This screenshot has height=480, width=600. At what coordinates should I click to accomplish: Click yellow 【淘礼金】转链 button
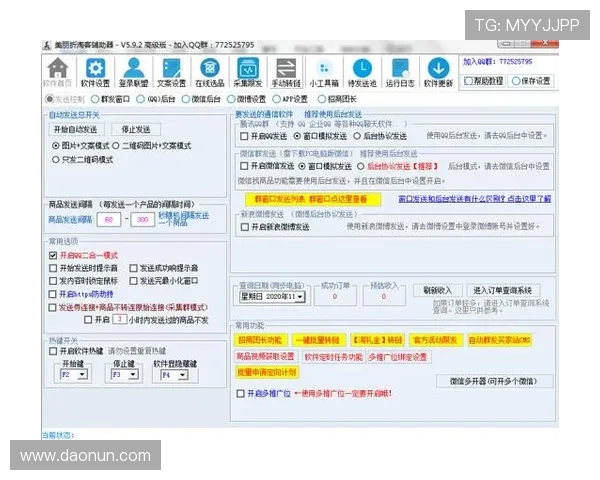377,340
